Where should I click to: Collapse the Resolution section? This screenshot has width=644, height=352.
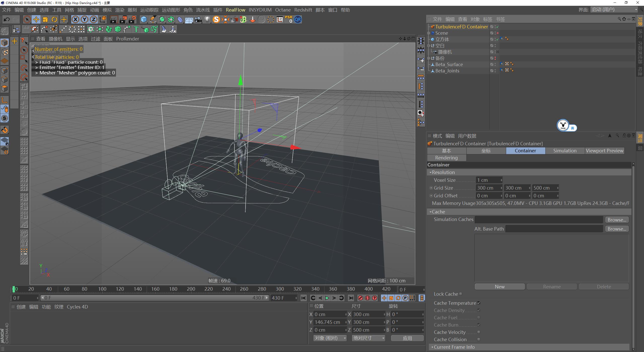(x=431, y=172)
